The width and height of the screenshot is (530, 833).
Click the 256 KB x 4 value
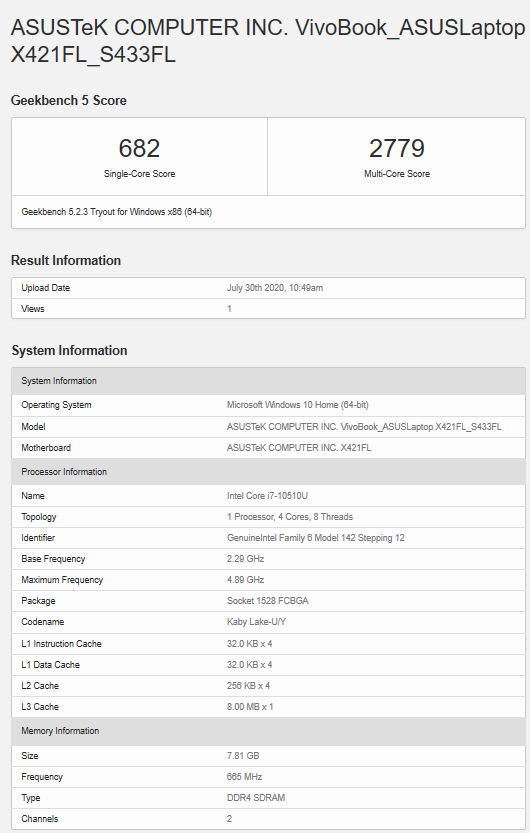pyautogui.click(x=248, y=686)
